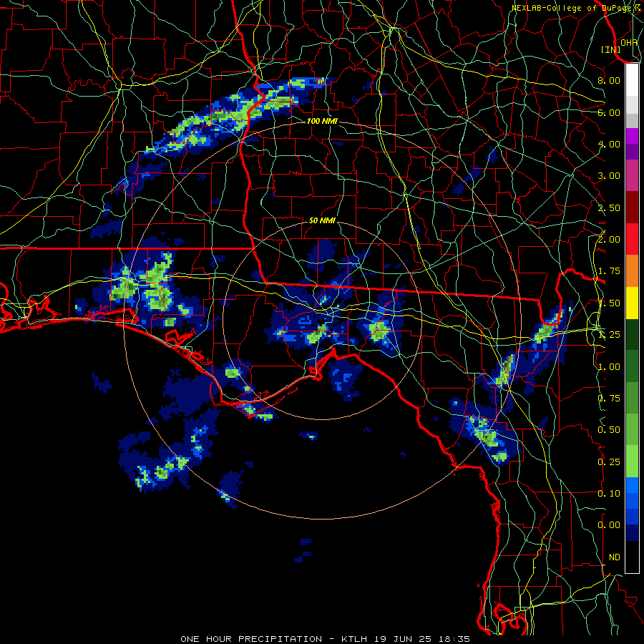The width and height of the screenshot is (644, 644).
Task: Click the 1.75 legend value
Action: pos(609,271)
